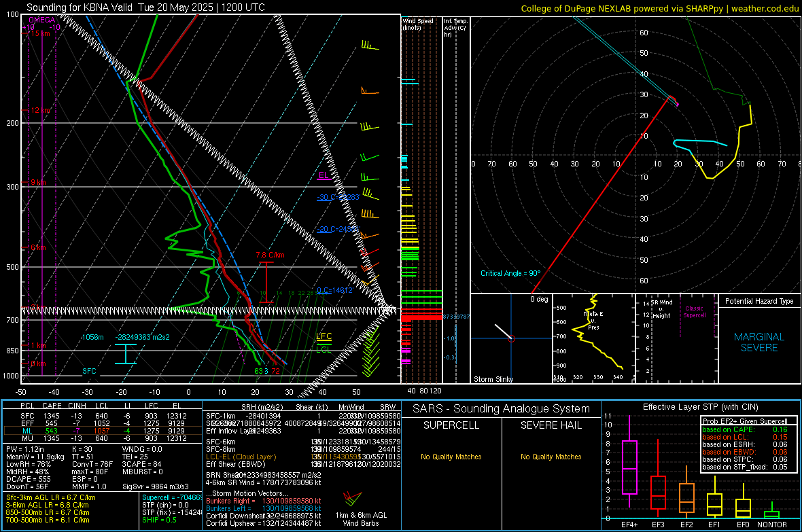Select the MU parcel row in the table
Viewport: 802px width, 532px height.
coord(103,438)
